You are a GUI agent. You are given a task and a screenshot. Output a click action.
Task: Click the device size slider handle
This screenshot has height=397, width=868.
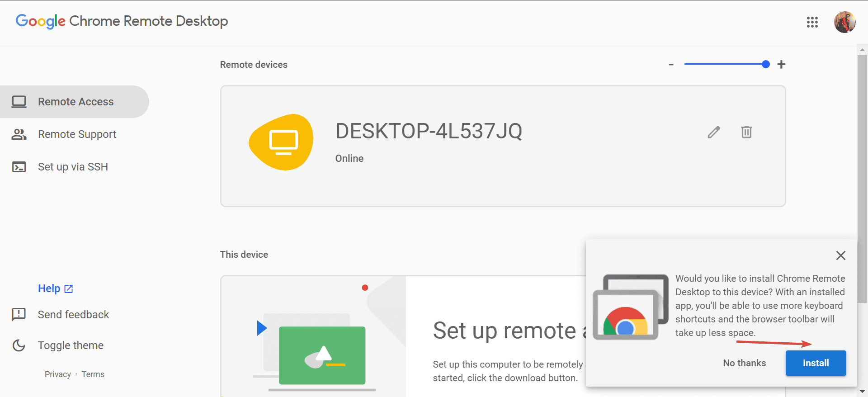pos(765,64)
